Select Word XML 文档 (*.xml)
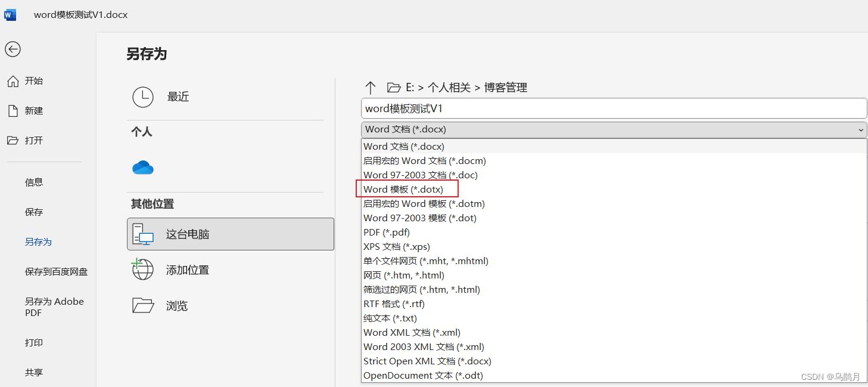Screen dimensions: 868x387 coord(614,332)
